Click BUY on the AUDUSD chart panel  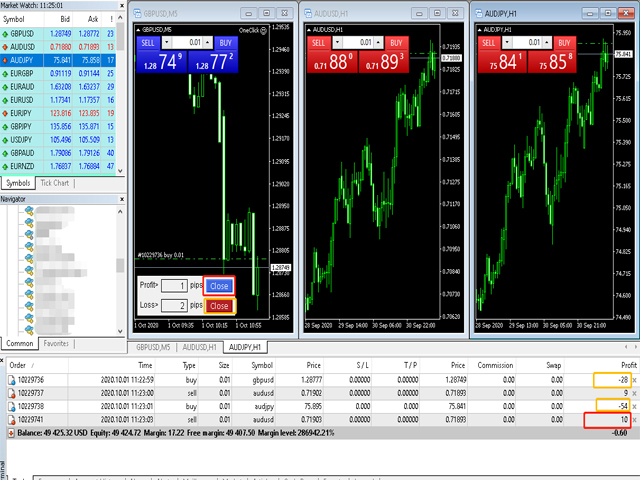396,43
